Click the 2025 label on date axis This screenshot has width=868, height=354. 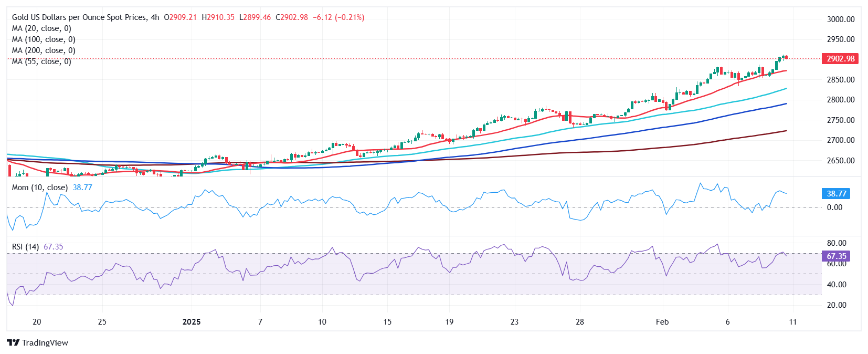[192, 322]
